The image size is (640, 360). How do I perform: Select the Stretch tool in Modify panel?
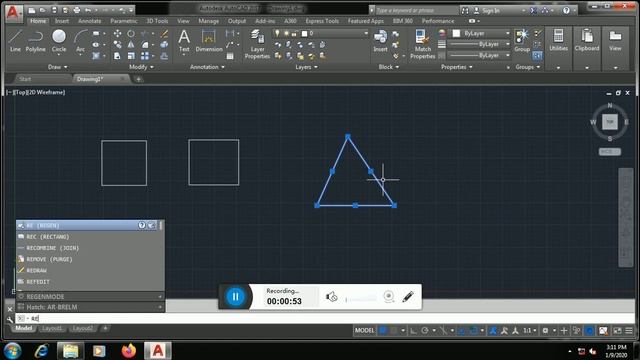pos(118,56)
